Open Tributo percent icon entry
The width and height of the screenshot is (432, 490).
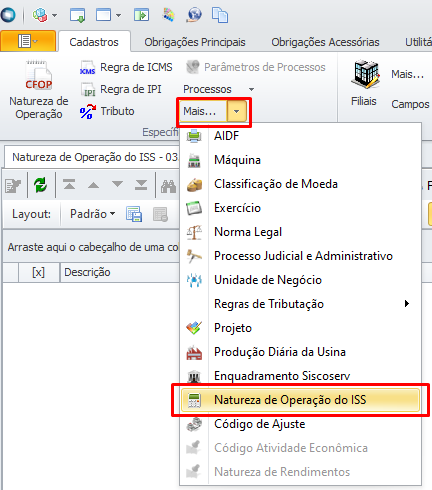107,111
